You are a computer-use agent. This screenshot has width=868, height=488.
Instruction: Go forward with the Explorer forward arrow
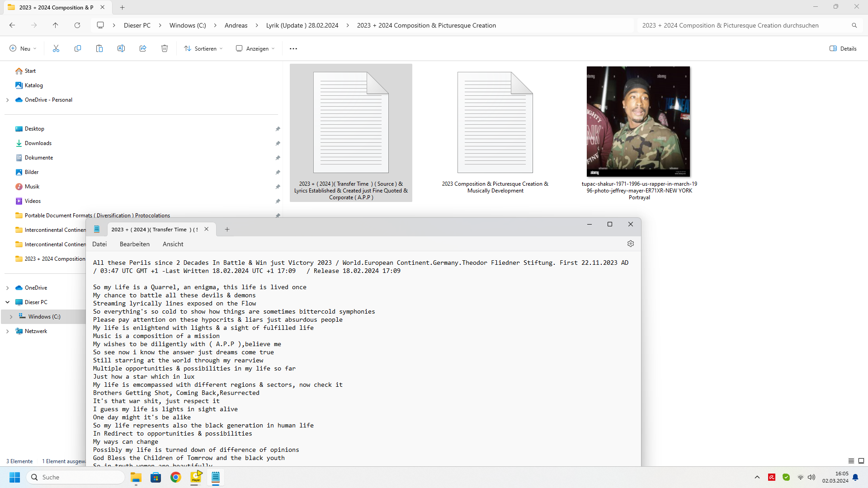[x=34, y=25]
